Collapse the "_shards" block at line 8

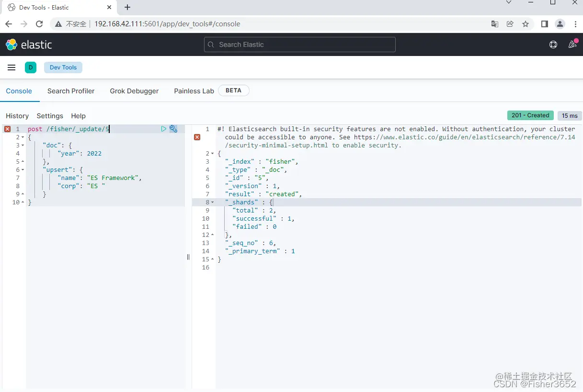[x=212, y=202]
